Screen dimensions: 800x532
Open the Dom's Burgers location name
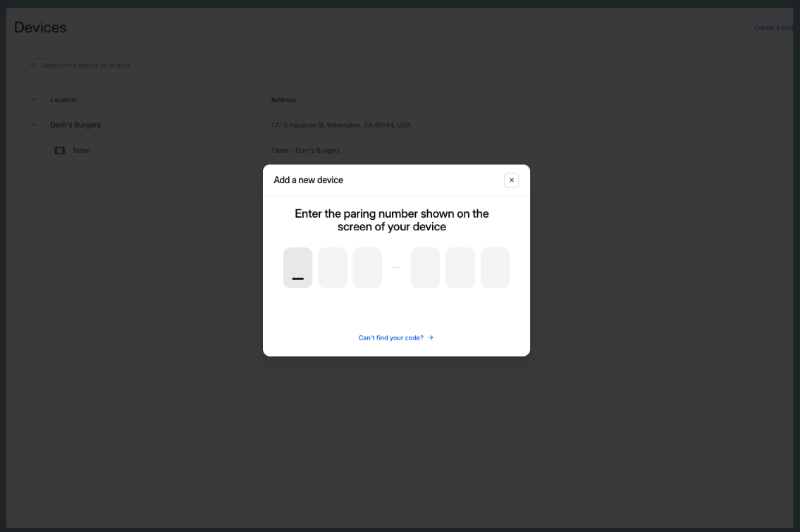coord(75,125)
